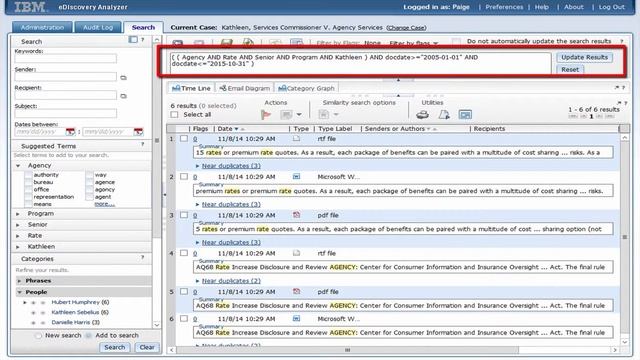Click the Search panel help question mark
Viewport: 640px width, 360px height.
(x=142, y=40)
